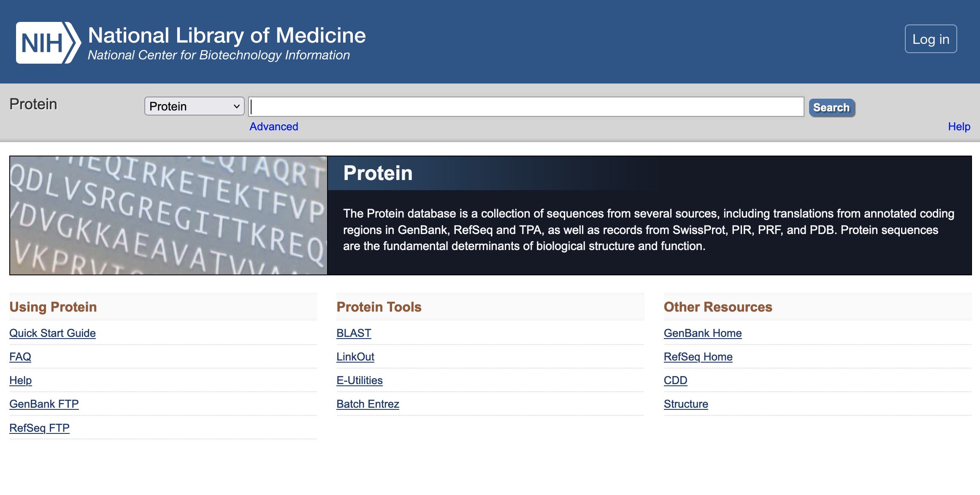Image resolution: width=980 pixels, height=495 pixels.
Task: Open the Batch Entrez link
Action: 368,404
